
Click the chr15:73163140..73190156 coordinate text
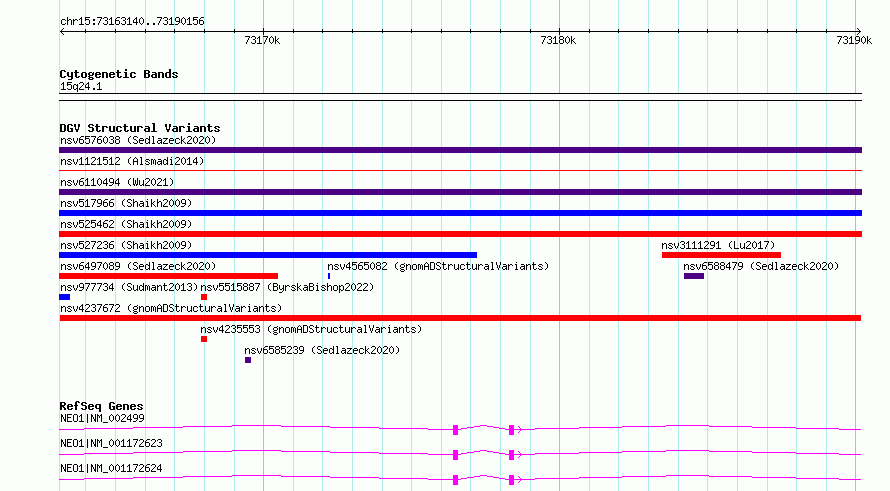point(132,22)
